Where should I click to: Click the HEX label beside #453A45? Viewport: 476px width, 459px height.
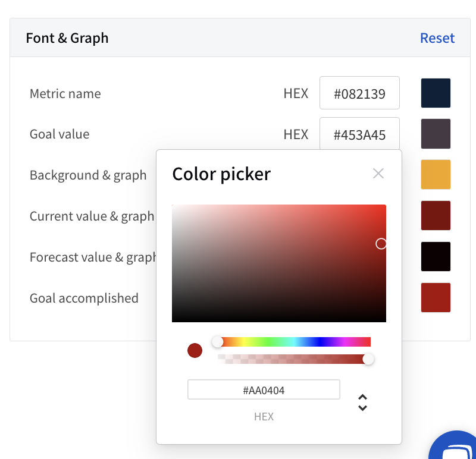[x=296, y=134]
